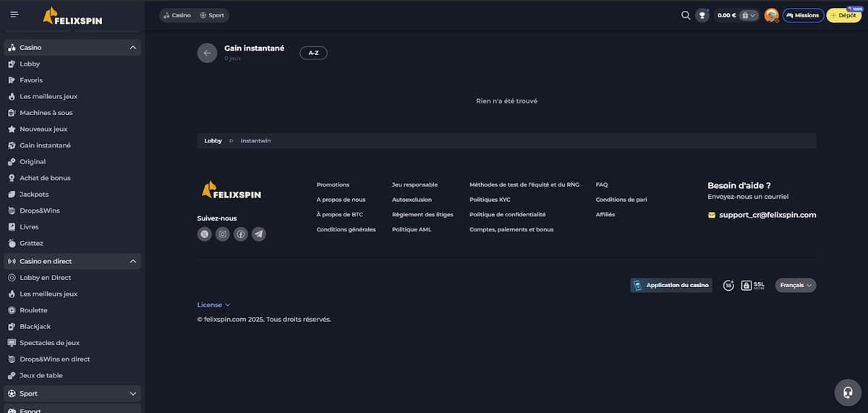Open the Missions button
The image size is (868, 413).
pyautogui.click(x=803, y=15)
